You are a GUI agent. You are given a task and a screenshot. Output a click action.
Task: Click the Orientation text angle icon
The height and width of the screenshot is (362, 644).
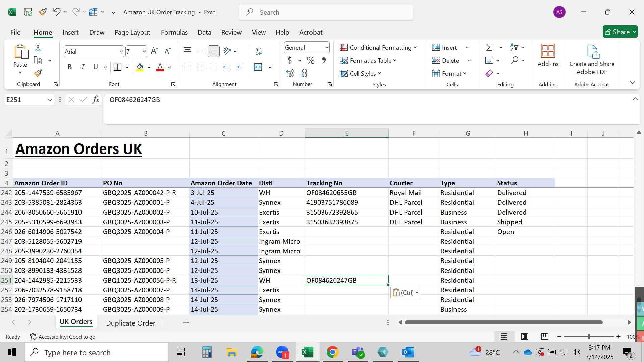click(x=227, y=51)
